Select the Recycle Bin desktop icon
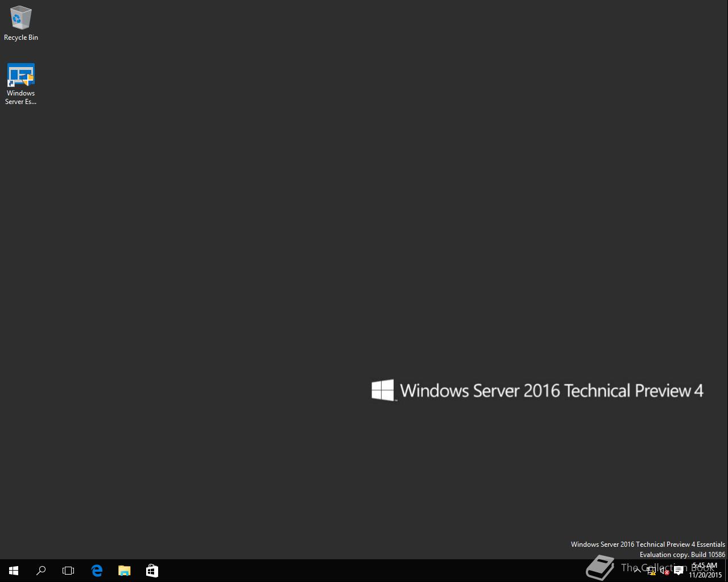The image size is (728, 582). coord(21,23)
